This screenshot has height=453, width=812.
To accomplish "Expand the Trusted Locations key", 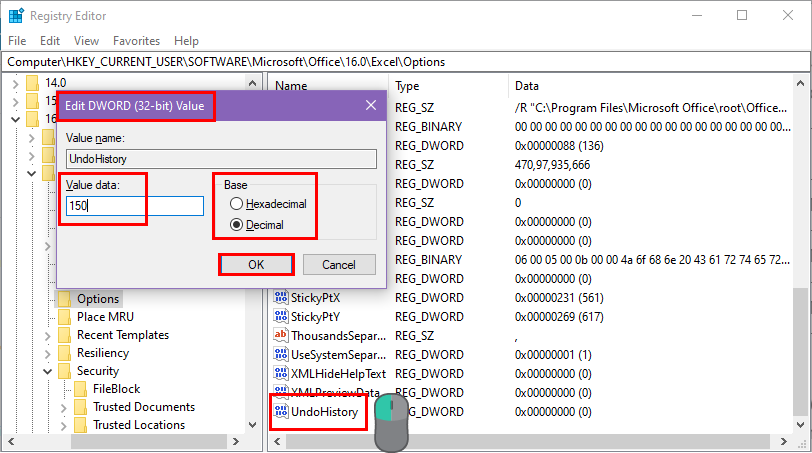I will (63, 426).
